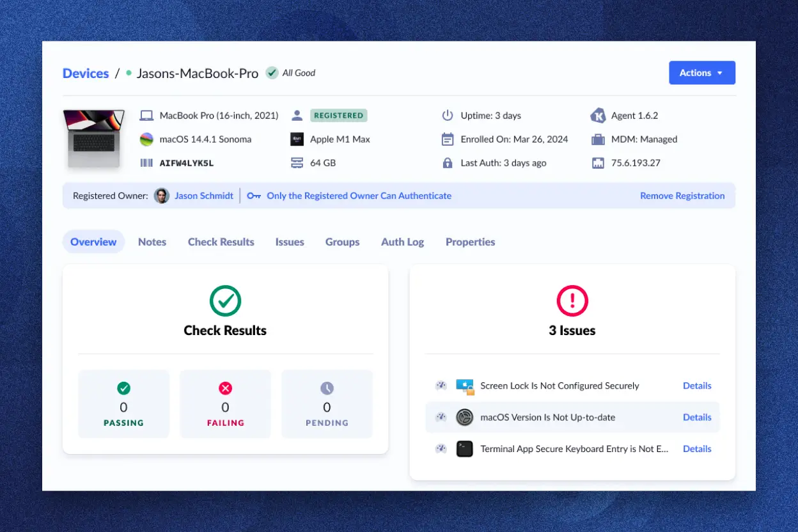798x532 pixels.
Task: Open Jason Schmidt's owner profile link
Action: pos(205,196)
